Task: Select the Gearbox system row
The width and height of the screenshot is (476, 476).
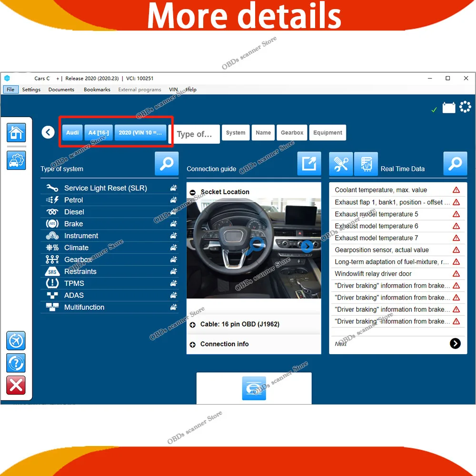Action: [x=109, y=259]
